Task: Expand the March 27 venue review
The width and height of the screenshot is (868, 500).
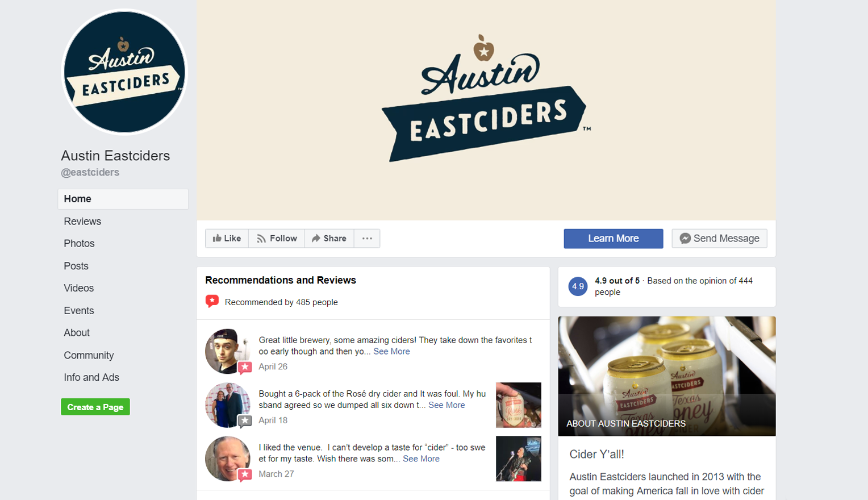Action: 421,459
